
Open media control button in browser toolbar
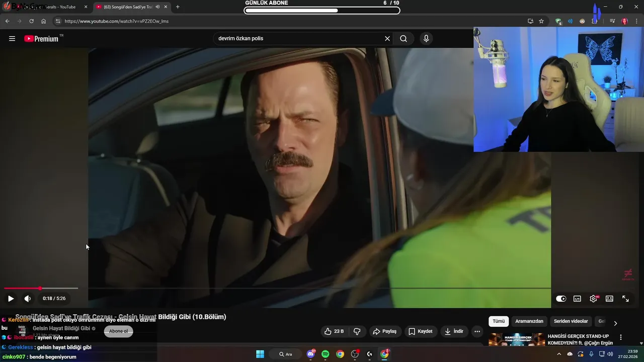[x=612, y=21]
